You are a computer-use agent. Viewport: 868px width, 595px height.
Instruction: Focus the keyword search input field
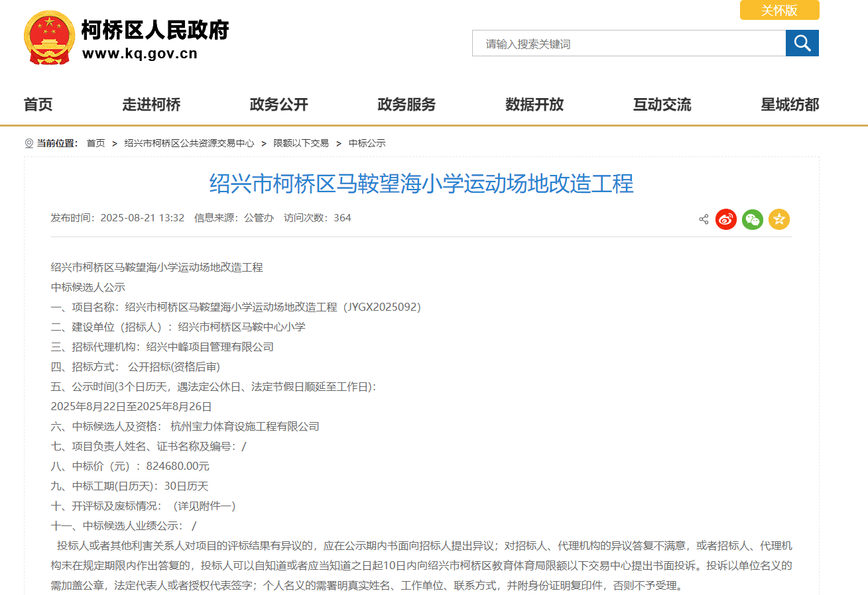pyautogui.click(x=629, y=44)
